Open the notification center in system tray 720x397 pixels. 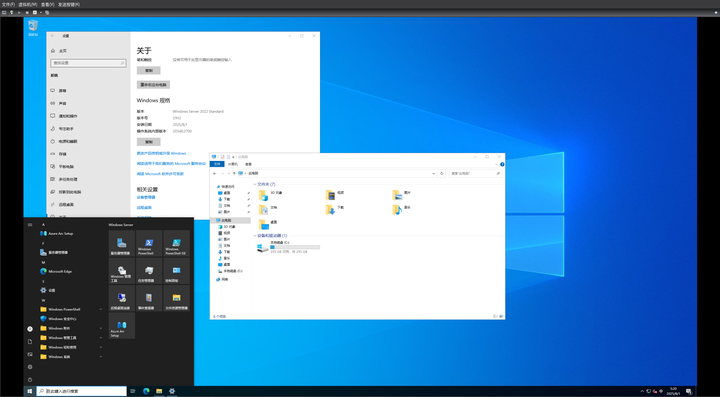(689, 391)
